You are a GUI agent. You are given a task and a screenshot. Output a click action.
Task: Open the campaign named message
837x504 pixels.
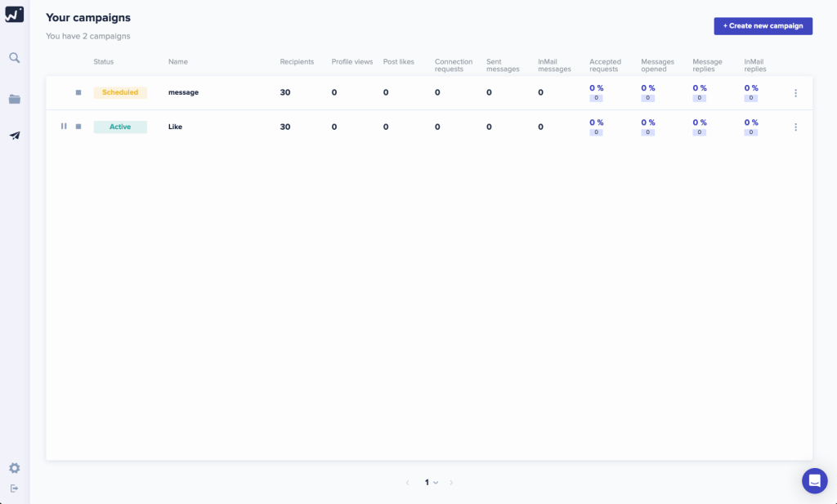pyautogui.click(x=183, y=93)
